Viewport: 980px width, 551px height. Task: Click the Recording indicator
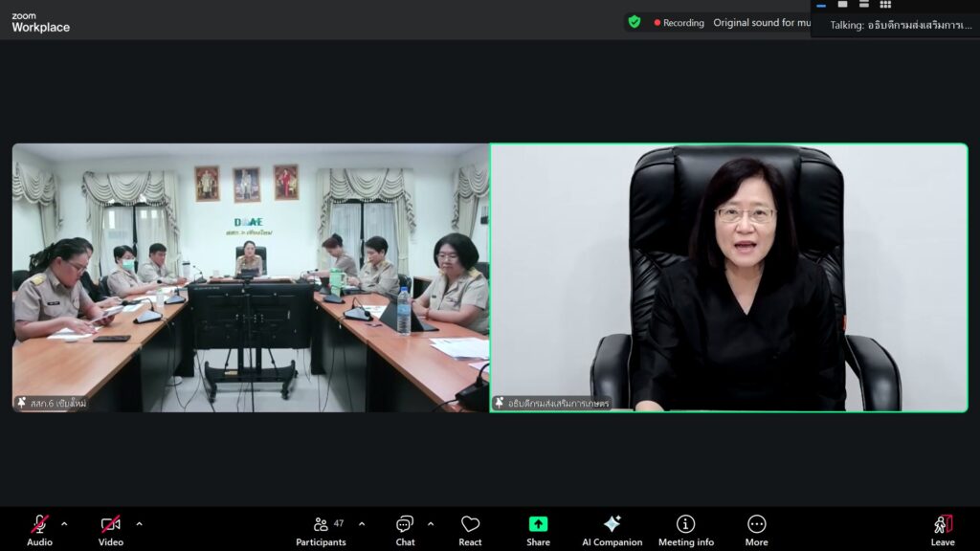tap(679, 23)
